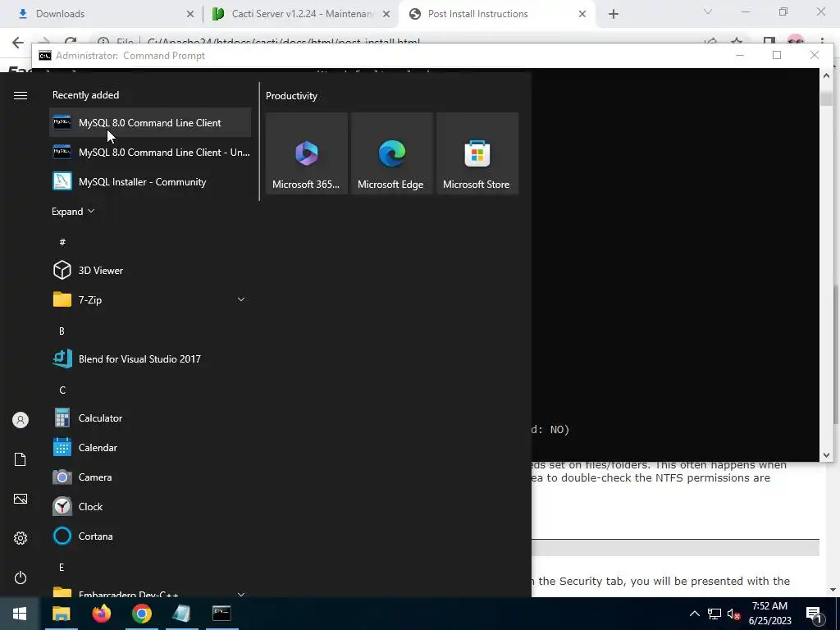This screenshot has height=630, width=840.
Task: Click the Recently added heading
Action: [85, 95]
